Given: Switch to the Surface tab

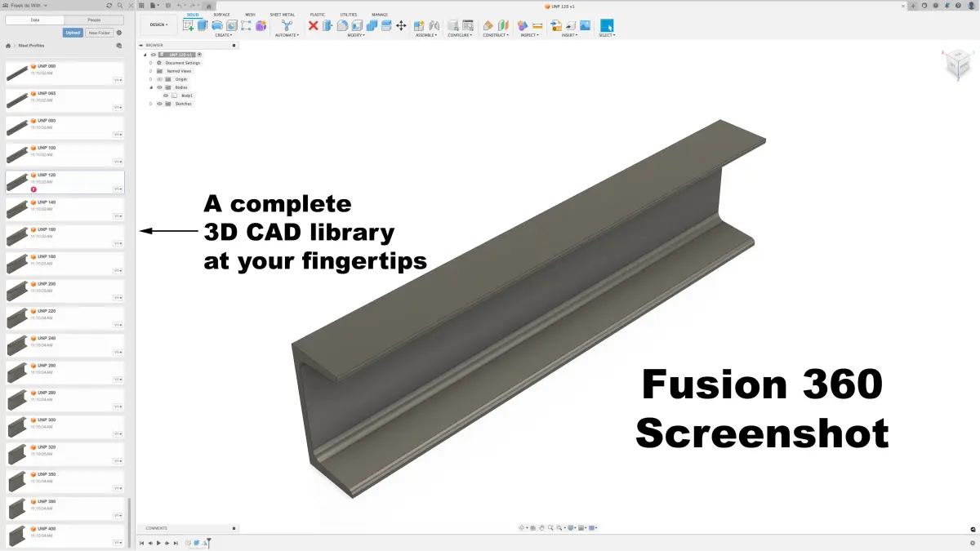Looking at the screenshot, I should pos(221,15).
